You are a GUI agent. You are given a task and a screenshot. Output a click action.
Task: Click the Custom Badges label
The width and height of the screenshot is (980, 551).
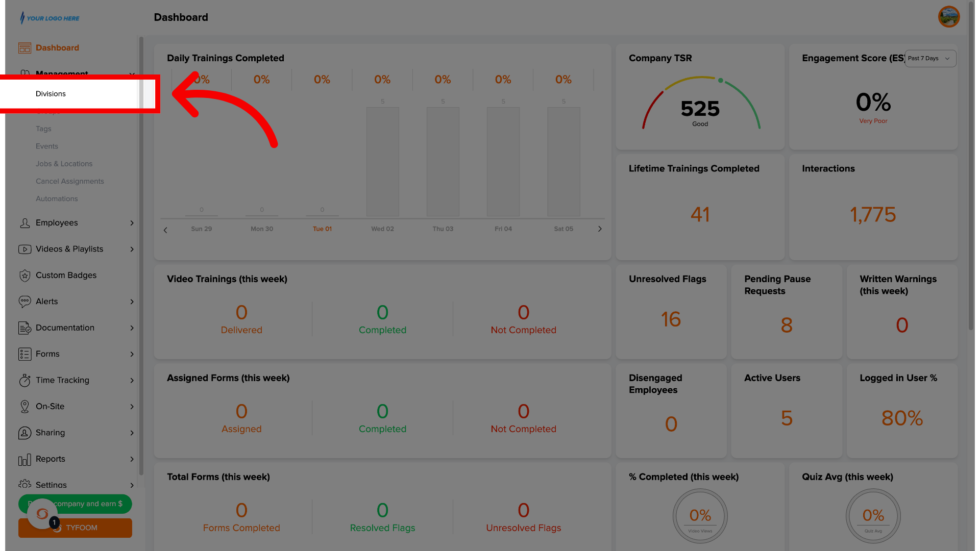(66, 275)
